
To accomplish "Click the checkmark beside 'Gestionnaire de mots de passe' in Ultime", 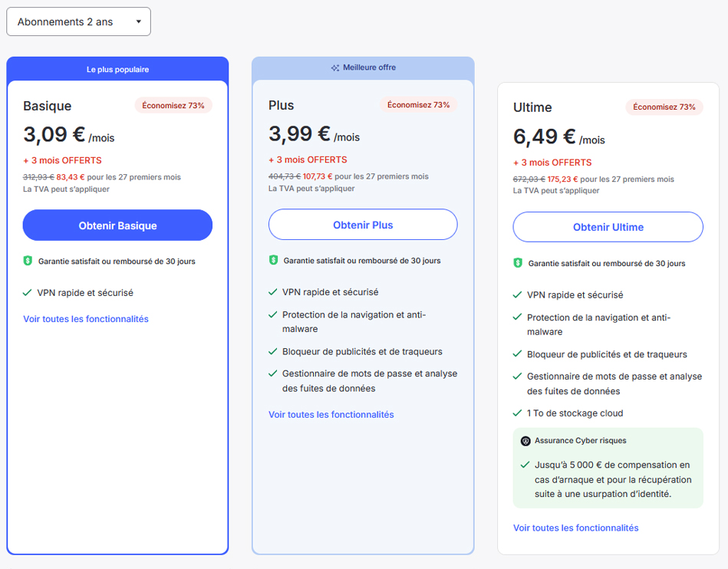I will [x=518, y=377].
